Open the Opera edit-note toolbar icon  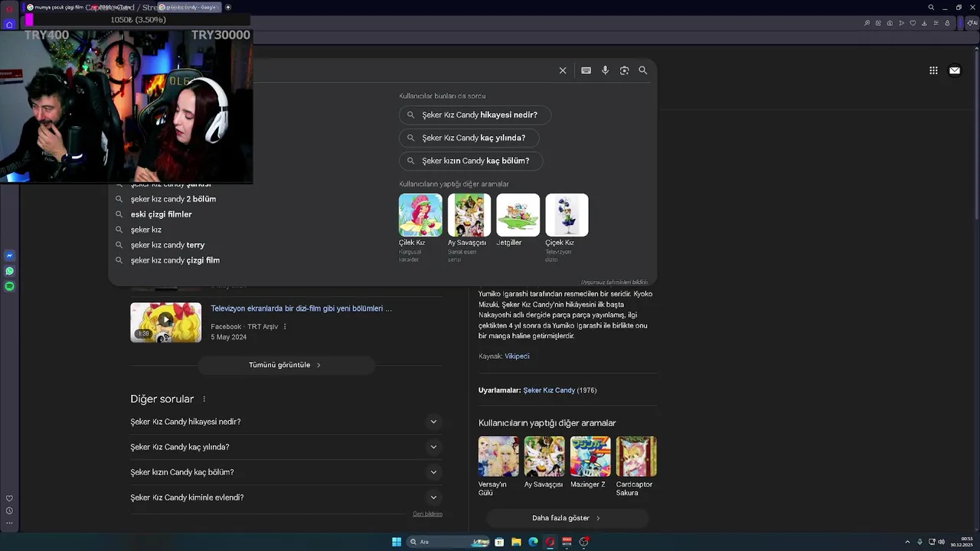click(878, 23)
